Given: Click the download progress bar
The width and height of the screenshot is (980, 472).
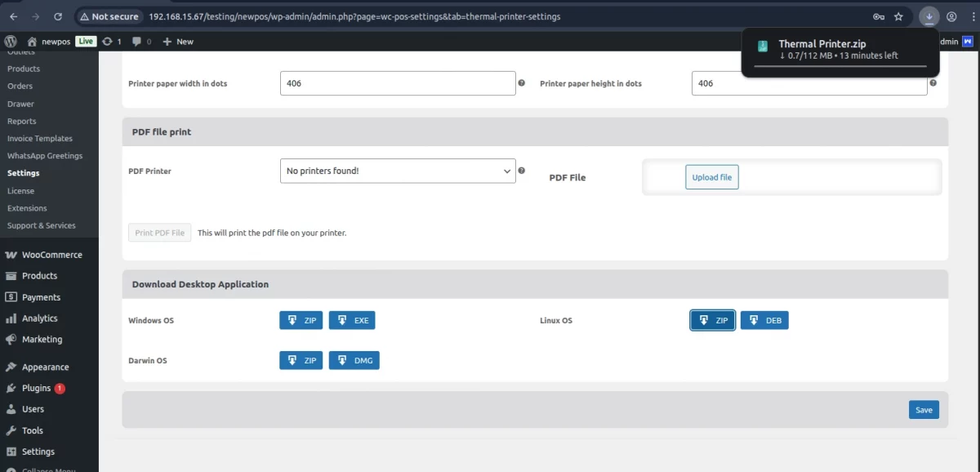Looking at the screenshot, I should click(840, 66).
